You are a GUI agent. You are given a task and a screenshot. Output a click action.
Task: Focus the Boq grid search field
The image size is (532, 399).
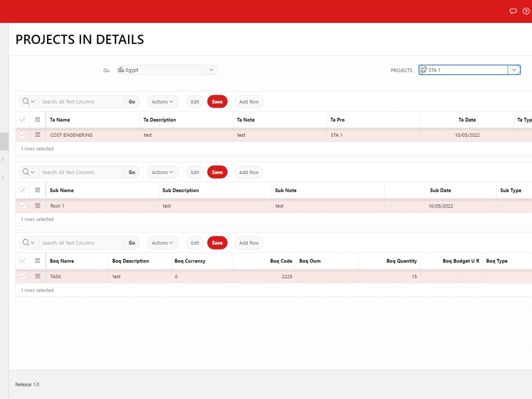click(81, 243)
